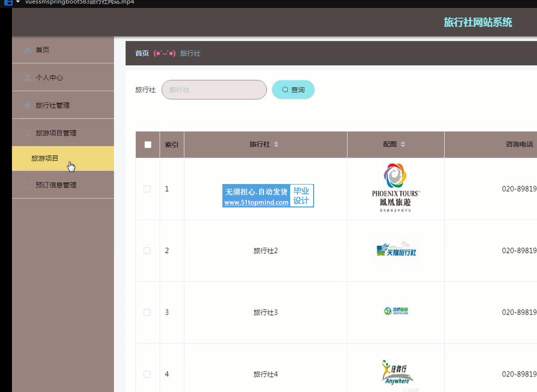Screen dimensions: 537x392
Task: Open the title bar dropdown arrow
Action: pyautogui.click(x=18, y=2)
